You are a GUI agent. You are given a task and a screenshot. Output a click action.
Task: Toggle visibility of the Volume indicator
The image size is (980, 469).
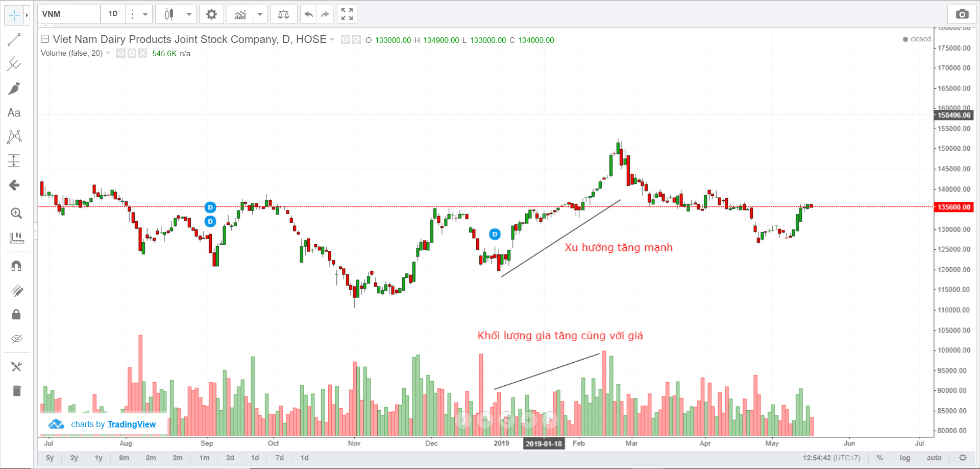121,53
